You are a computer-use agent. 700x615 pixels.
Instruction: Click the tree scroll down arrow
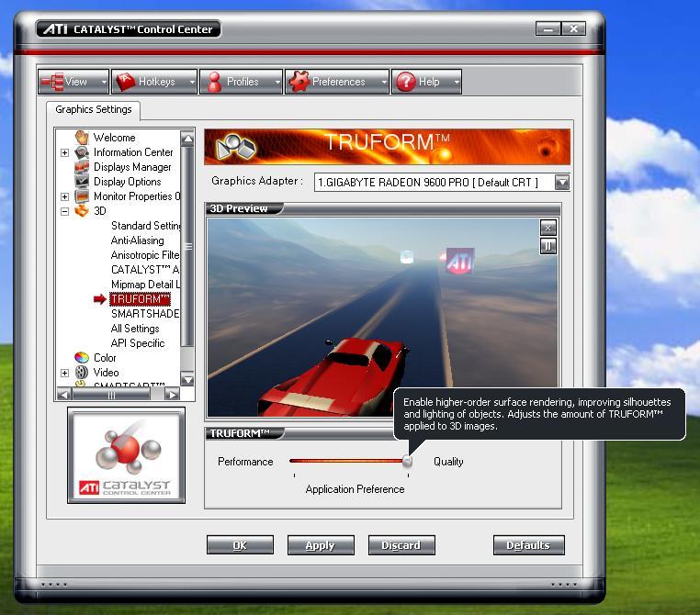[x=188, y=379]
